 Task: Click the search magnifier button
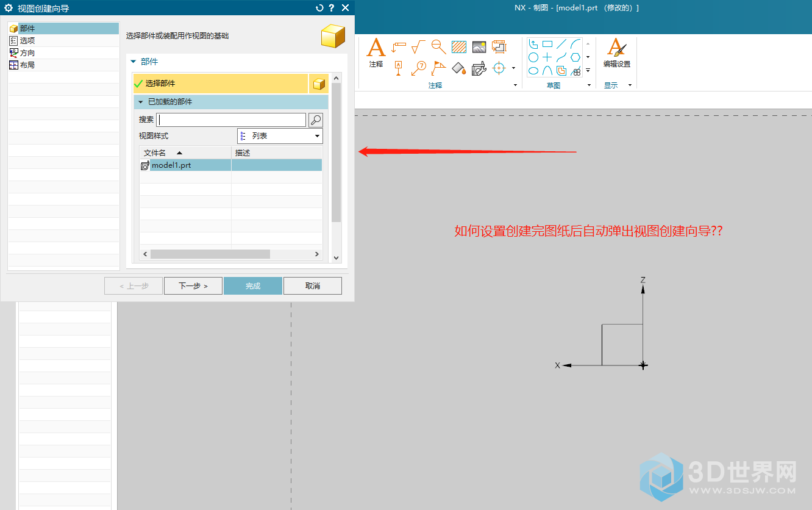316,120
